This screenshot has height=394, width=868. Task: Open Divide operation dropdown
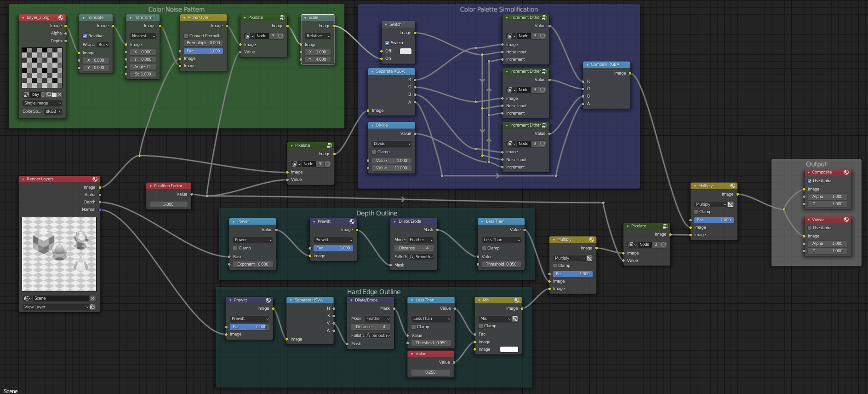392,144
